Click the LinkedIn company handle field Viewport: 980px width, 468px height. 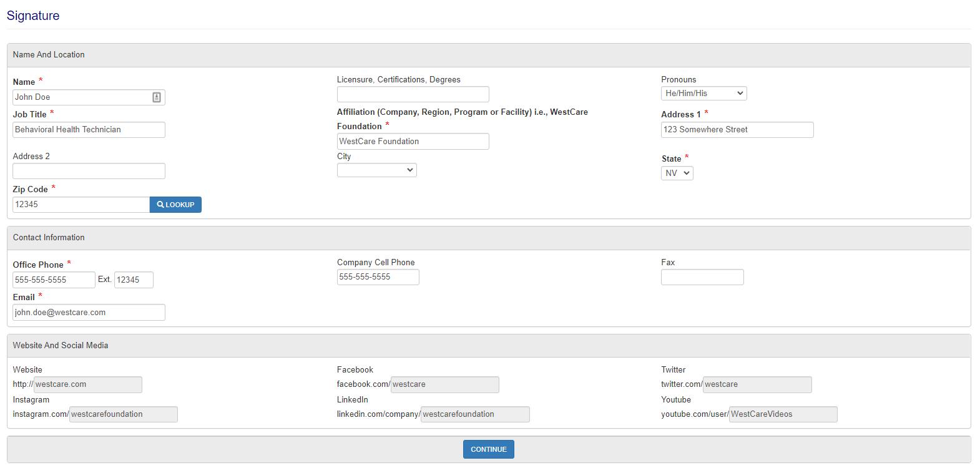475,414
